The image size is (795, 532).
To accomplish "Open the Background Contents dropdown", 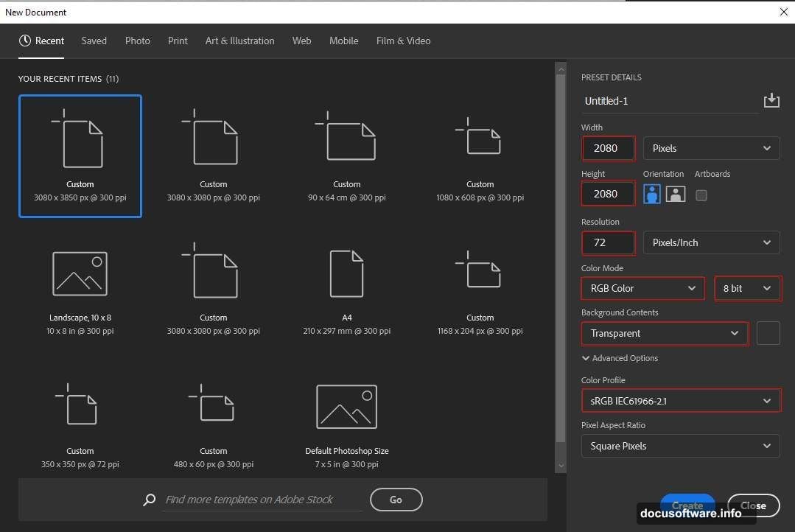I will point(664,333).
